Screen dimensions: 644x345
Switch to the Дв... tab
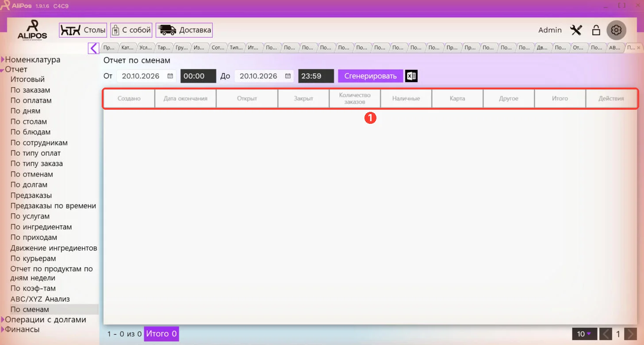(x=542, y=48)
